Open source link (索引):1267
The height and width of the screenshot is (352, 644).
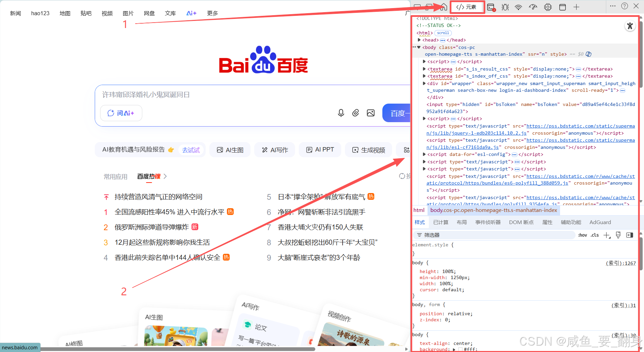[621, 263]
